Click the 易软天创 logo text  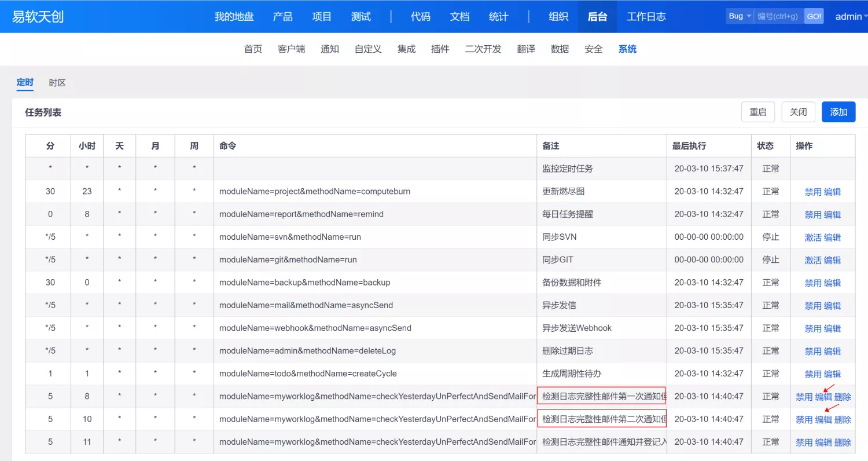click(x=38, y=16)
